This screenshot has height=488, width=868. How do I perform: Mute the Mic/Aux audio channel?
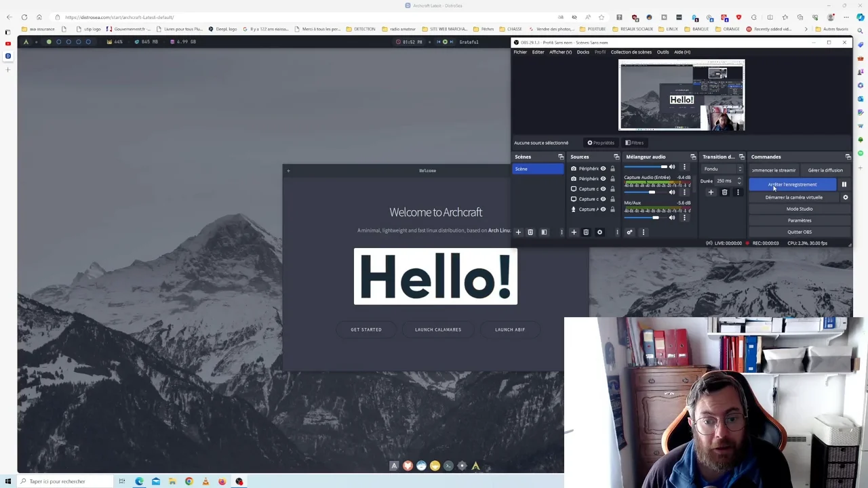(672, 218)
